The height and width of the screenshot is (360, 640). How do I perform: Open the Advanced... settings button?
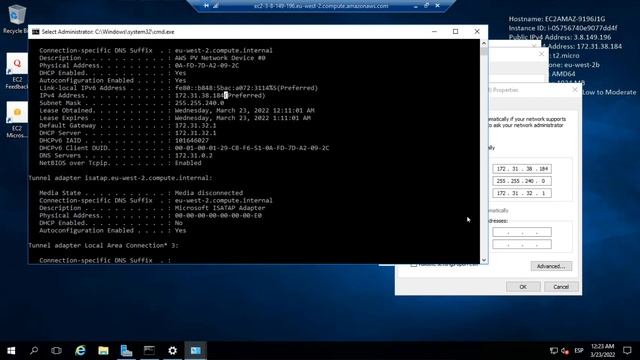(551, 266)
